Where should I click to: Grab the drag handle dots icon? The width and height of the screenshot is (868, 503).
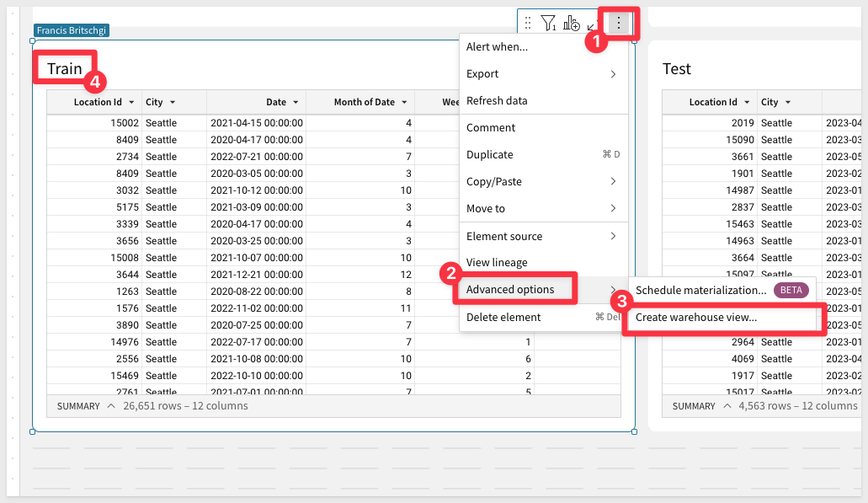(528, 24)
